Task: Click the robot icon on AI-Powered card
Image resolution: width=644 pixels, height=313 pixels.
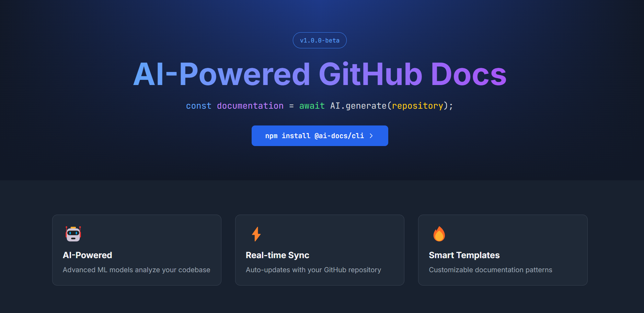Action: click(73, 234)
